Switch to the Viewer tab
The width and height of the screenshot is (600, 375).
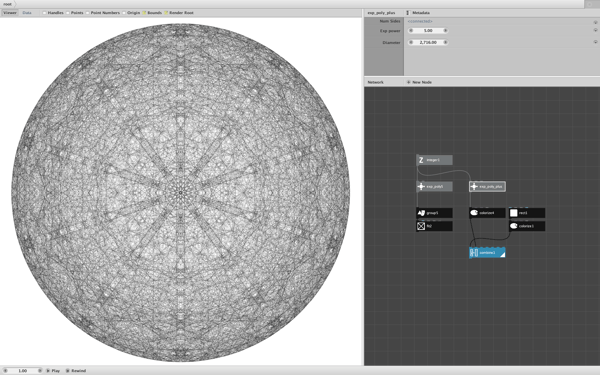10,13
